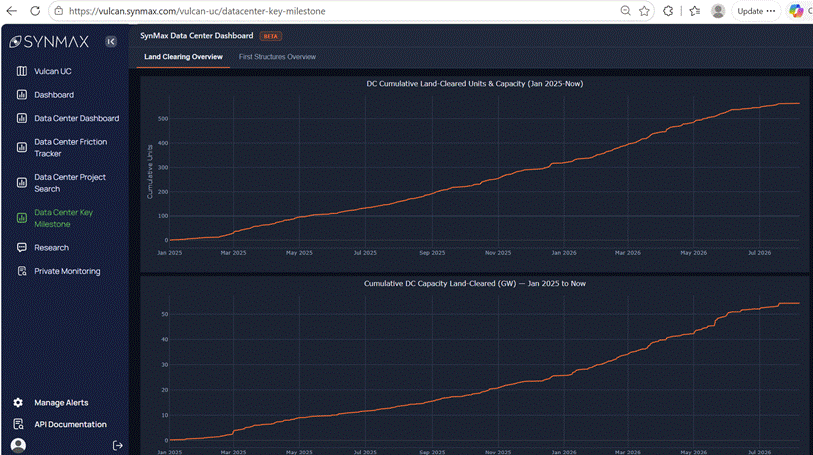Select Data Center Key Milestone menu item

(x=63, y=218)
